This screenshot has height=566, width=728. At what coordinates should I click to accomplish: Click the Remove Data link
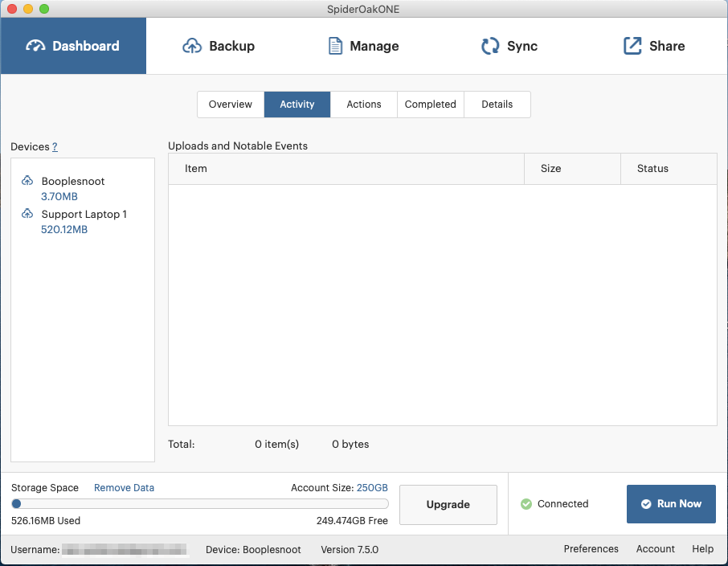click(124, 488)
